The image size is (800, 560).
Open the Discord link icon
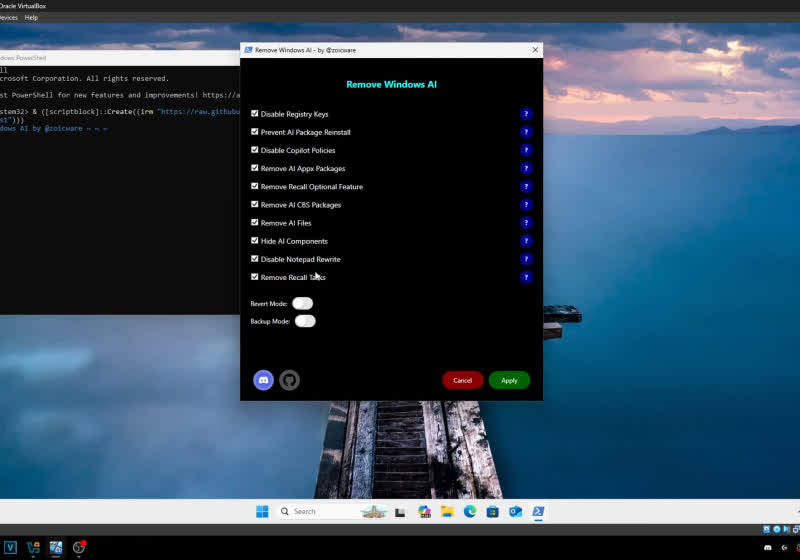[x=264, y=380]
